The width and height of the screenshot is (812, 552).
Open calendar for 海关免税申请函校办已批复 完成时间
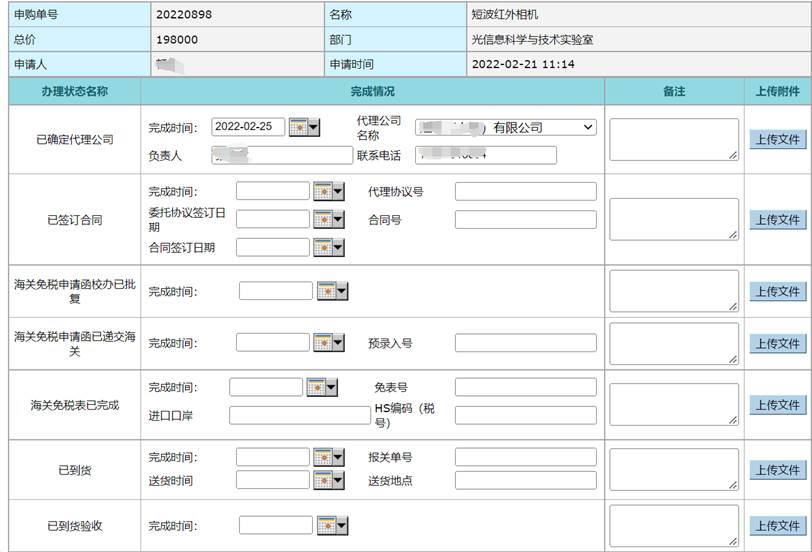332,291
